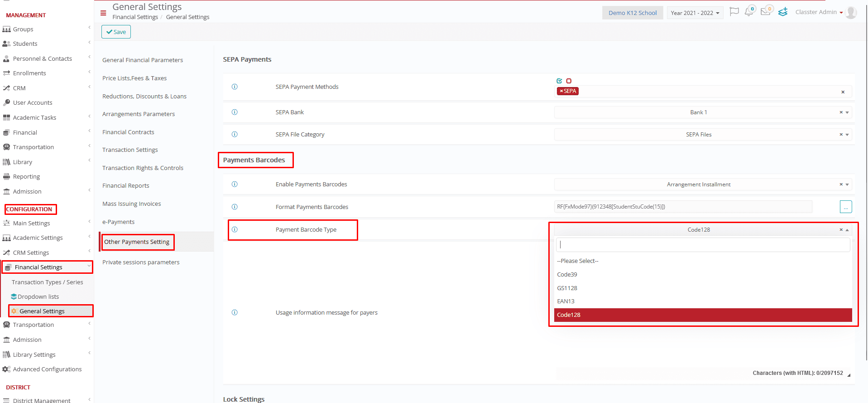The height and width of the screenshot is (403, 868).
Task: Open Dropdown lists in sidebar
Action: tap(38, 296)
